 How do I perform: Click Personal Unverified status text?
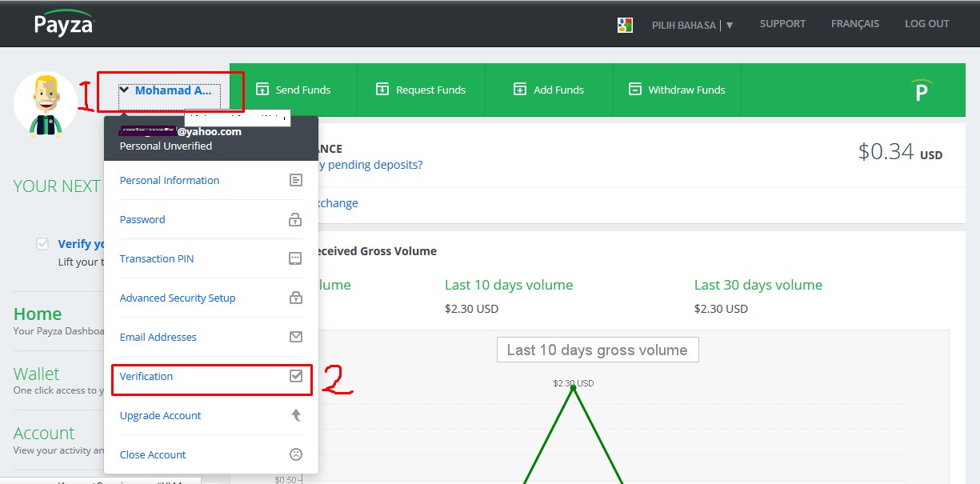[x=166, y=146]
